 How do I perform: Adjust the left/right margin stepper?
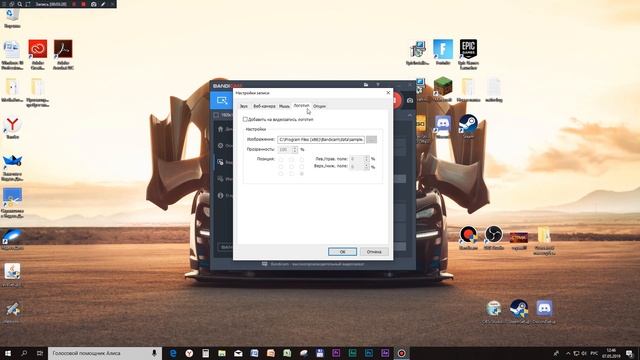(x=367, y=159)
